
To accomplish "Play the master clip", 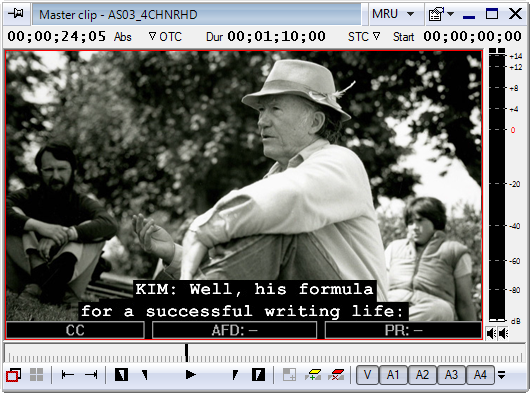I will tap(191, 374).
